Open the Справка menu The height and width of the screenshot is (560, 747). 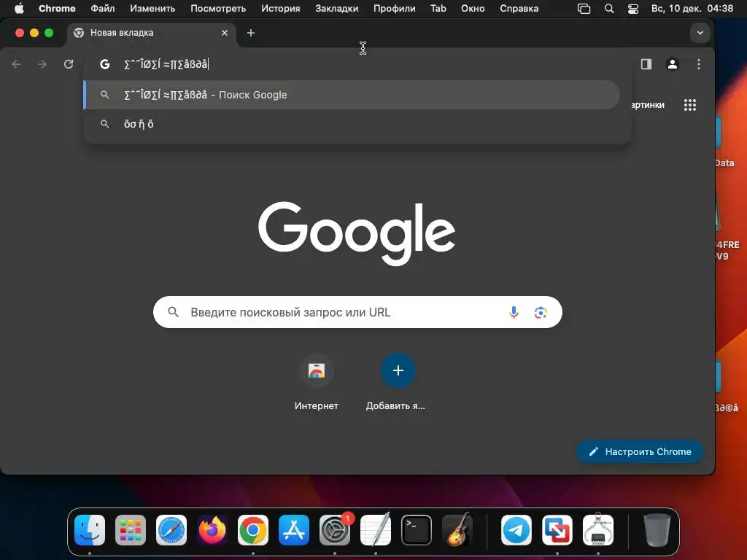click(519, 8)
